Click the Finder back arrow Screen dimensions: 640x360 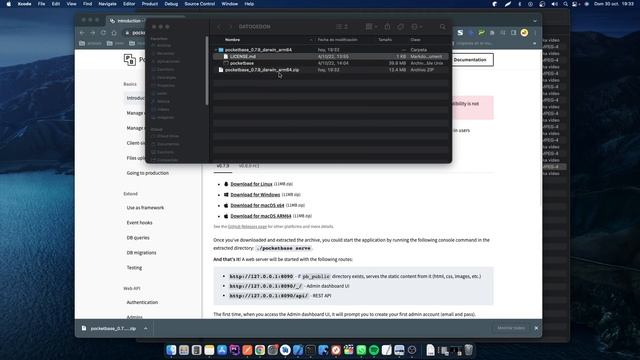[x=219, y=27]
